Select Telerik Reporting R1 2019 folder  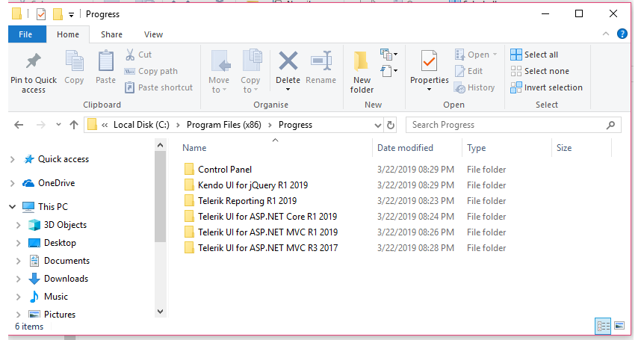pos(247,201)
